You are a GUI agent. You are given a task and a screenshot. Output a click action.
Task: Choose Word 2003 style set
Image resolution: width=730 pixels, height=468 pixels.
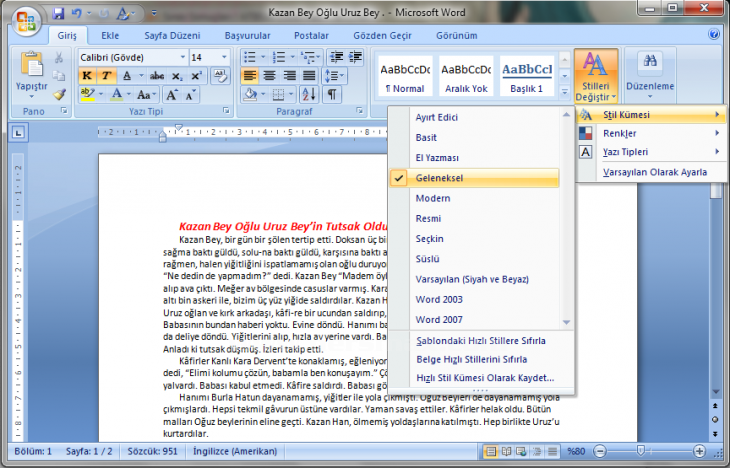point(474,299)
